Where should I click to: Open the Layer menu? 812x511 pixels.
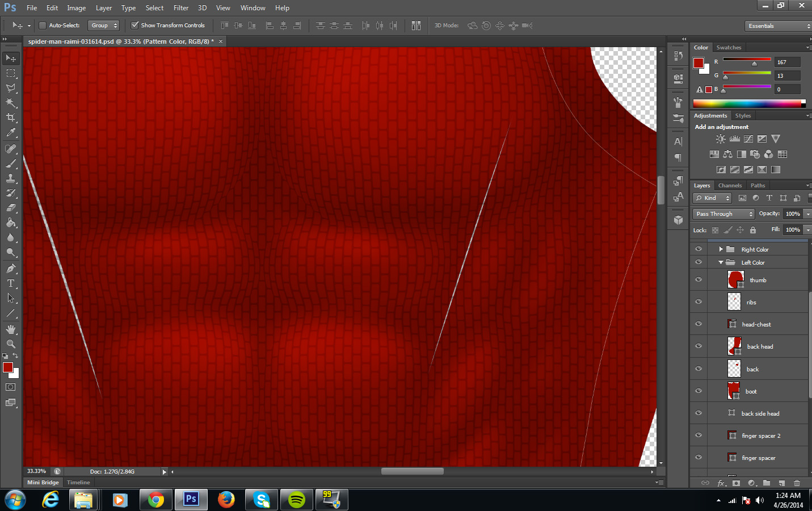pos(104,8)
